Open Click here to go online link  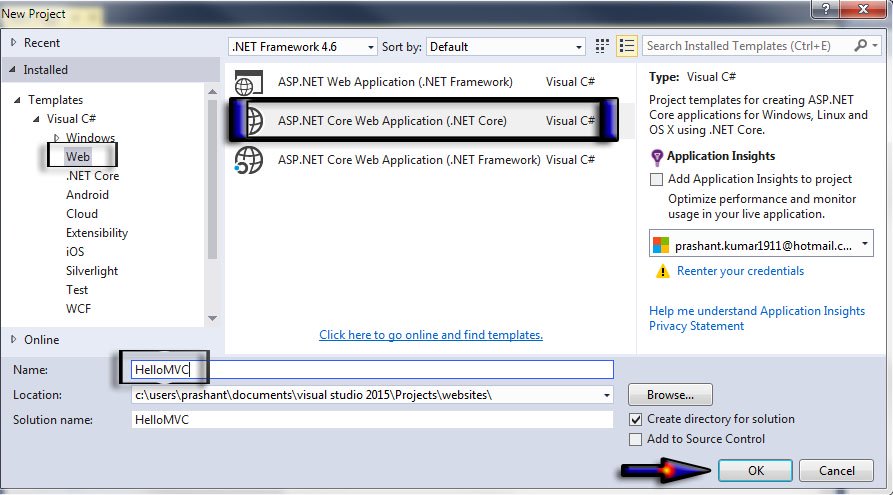pos(431,335)
